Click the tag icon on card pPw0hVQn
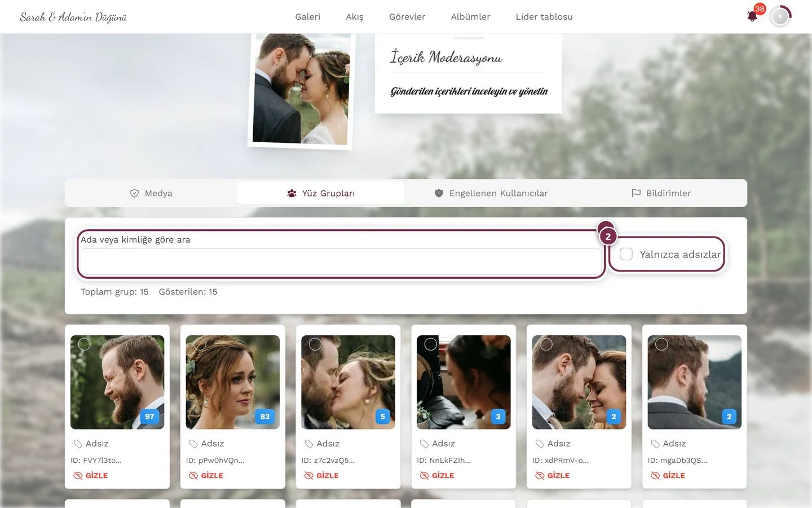Viewport: 812px width, 508px height. click(x=193, y=444)
